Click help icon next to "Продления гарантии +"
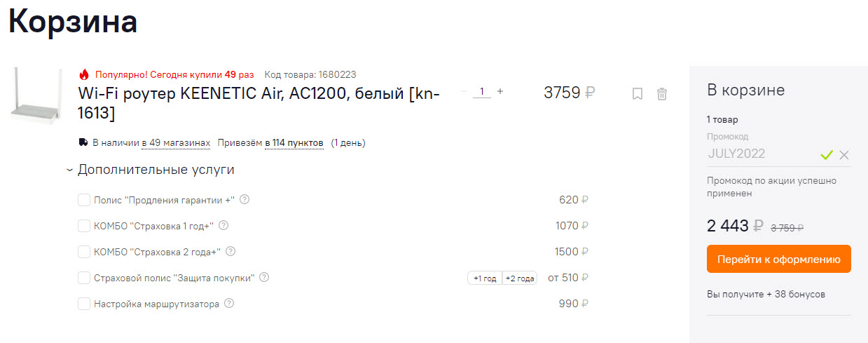Viewport: 868px width, 343px height. [x=244, y=200]
